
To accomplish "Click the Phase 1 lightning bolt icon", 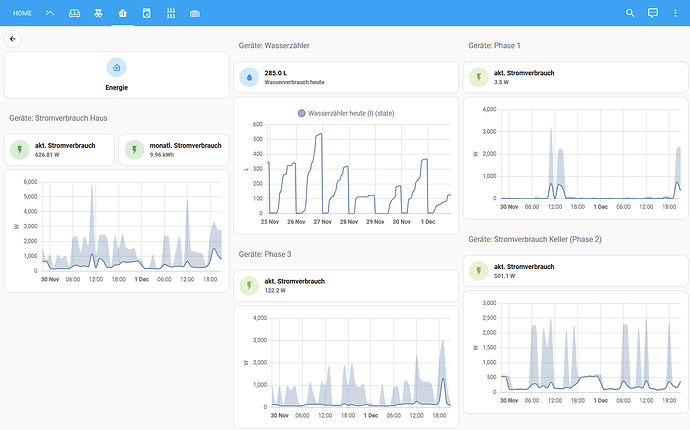I will pos(478,77).
